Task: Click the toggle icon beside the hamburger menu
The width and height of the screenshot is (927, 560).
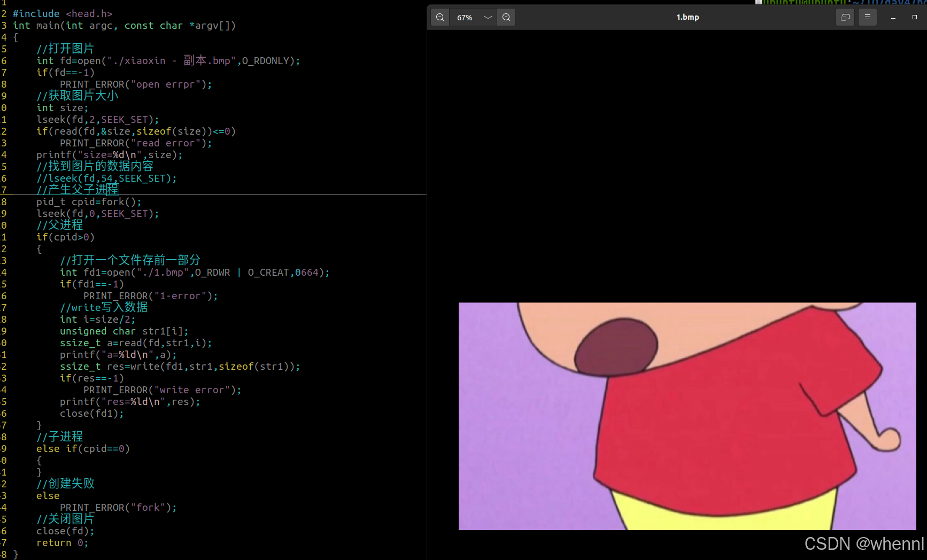Action: click(845, 17)
